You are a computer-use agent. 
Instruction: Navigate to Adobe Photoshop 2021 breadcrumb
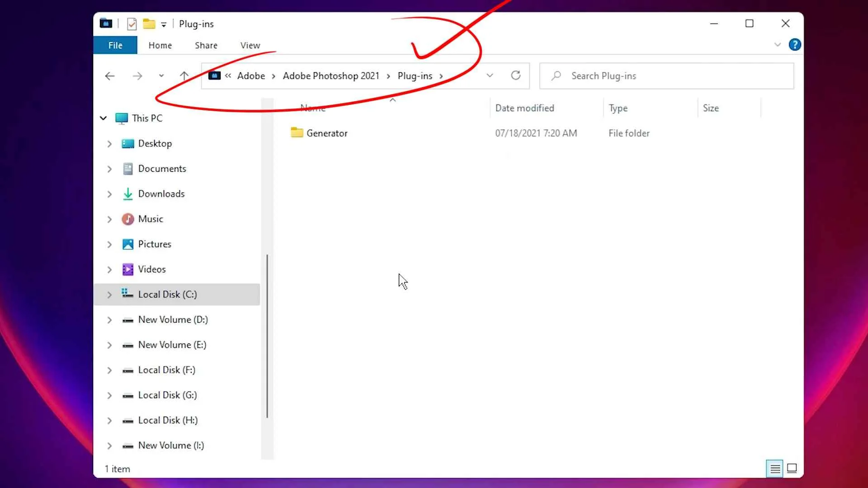click(x=331, y=76)
